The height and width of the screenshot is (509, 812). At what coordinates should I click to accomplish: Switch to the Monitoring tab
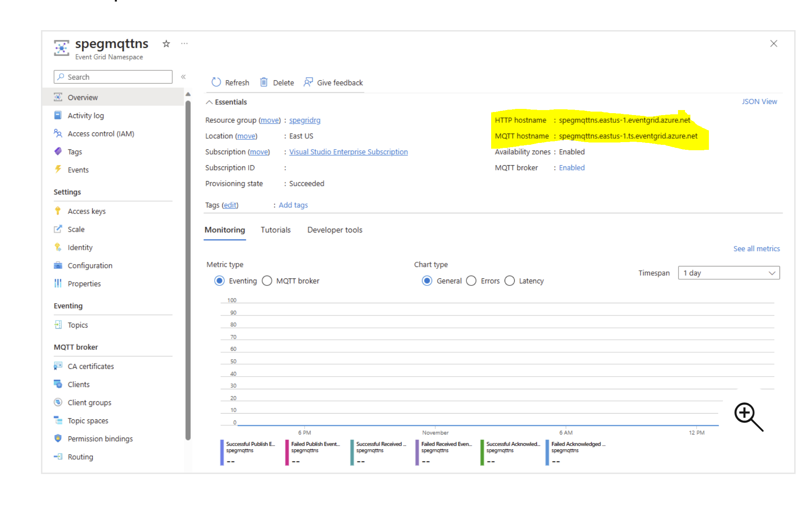[225, 230]
